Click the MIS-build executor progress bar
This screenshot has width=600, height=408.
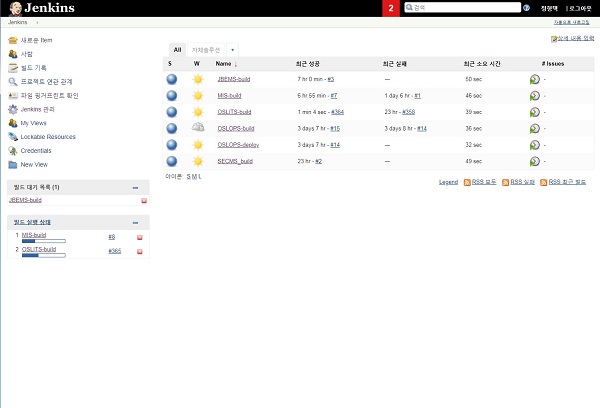pos(44,241)
